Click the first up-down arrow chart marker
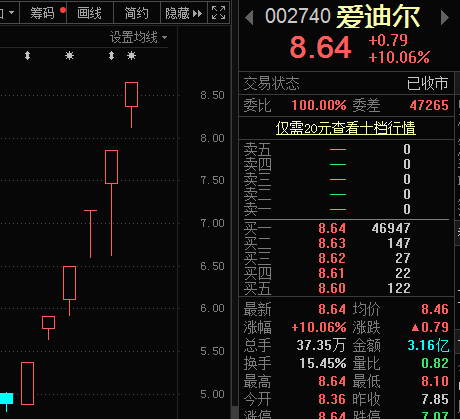 point(28,56)
